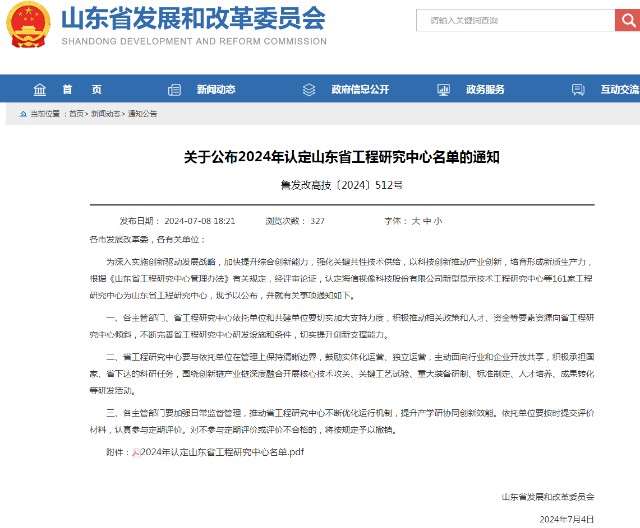Download 2024年认定山东省工程研究中心名单.pdf attachment

(222, 452)
